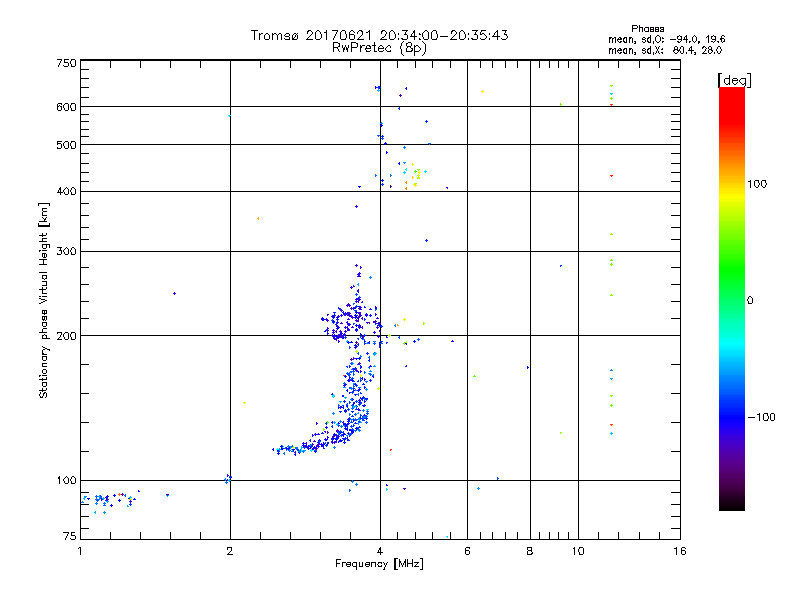Click the mean, sd,X statistics line
This screenshot has height=600, width=800.
pyautogui.click(x=665, y=51)
